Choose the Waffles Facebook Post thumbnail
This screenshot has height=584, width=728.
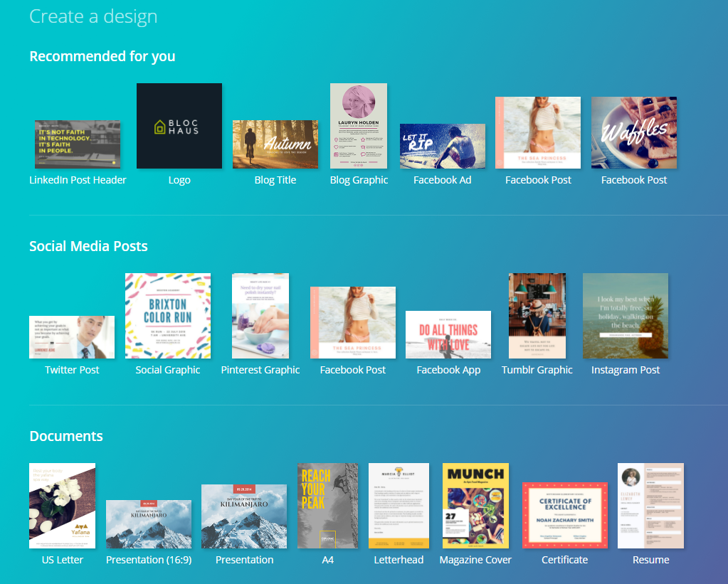(x=633, y=132)
